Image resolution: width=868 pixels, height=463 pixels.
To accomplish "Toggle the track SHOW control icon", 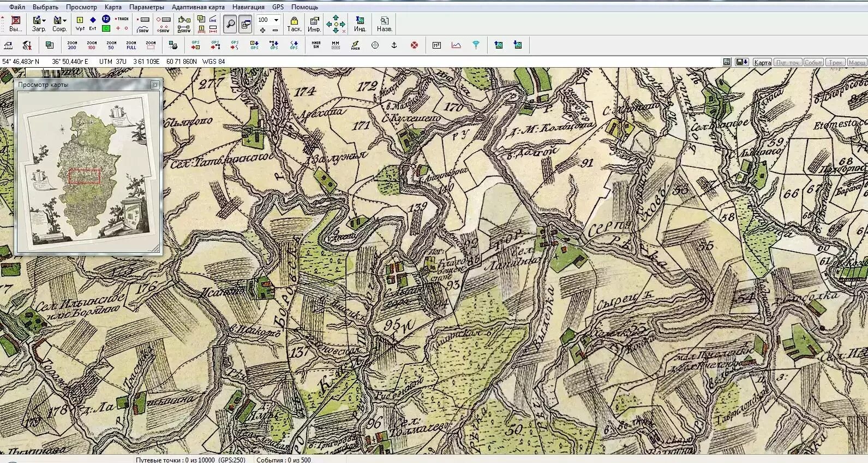I will click(143, 28).
